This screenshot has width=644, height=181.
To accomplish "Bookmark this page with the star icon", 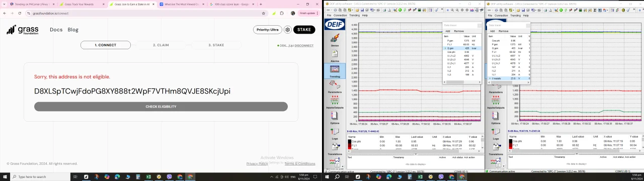I will pyautogui.click(x=264, y=14).
